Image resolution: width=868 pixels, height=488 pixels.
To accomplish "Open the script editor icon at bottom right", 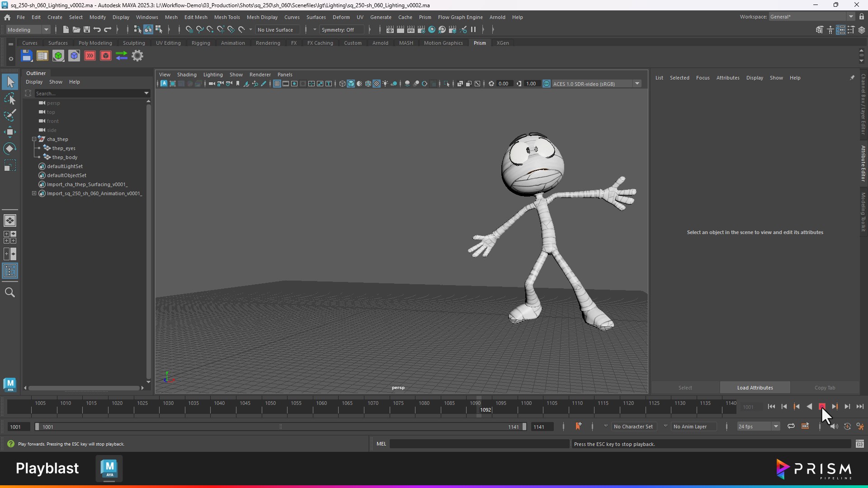I will pos(860,444).
